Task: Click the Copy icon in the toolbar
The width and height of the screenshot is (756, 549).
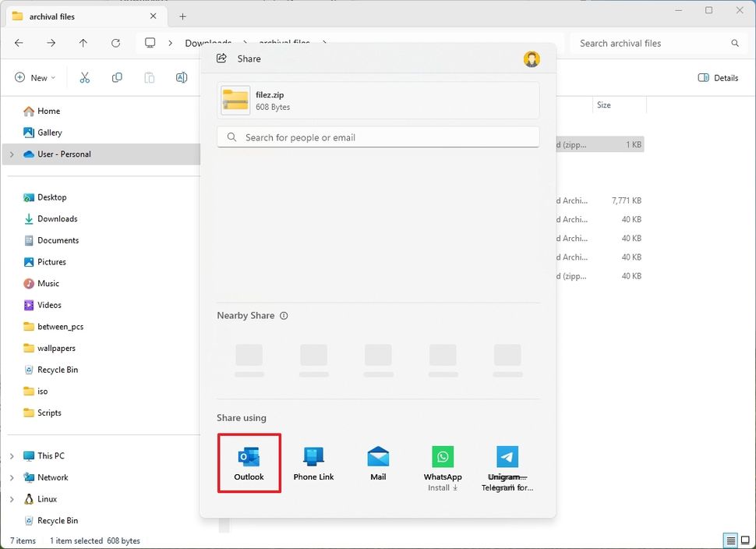Action: 117,77
